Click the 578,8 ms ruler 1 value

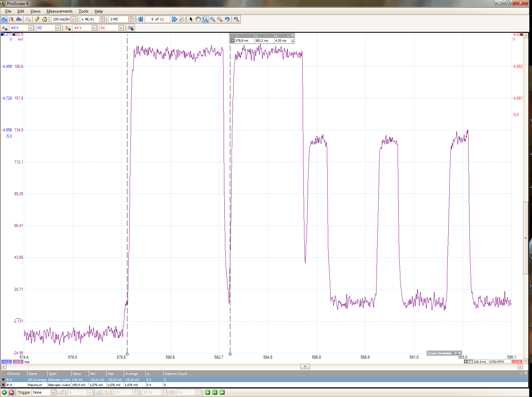(x=242, y=41)
